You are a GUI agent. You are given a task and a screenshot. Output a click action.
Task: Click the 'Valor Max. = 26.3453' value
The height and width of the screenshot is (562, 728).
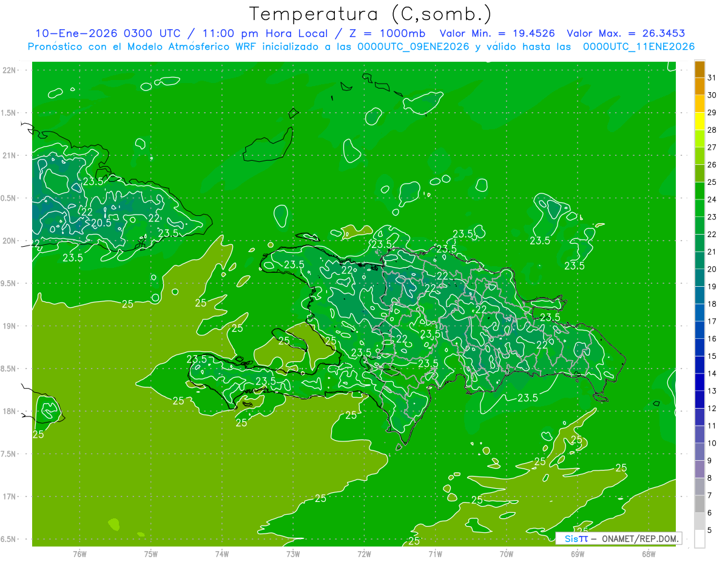click(x=625, y=33)
